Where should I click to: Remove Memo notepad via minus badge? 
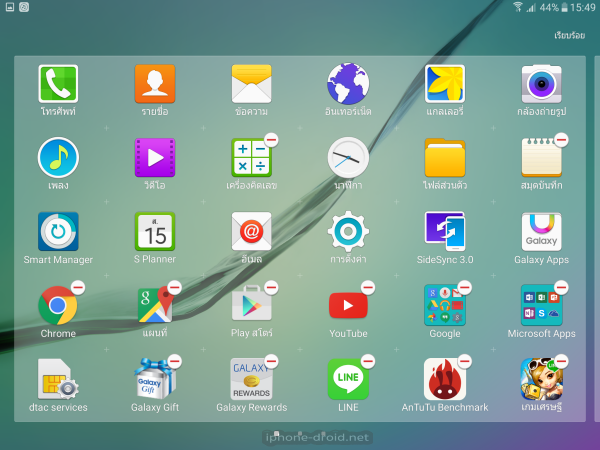(561, 140)
